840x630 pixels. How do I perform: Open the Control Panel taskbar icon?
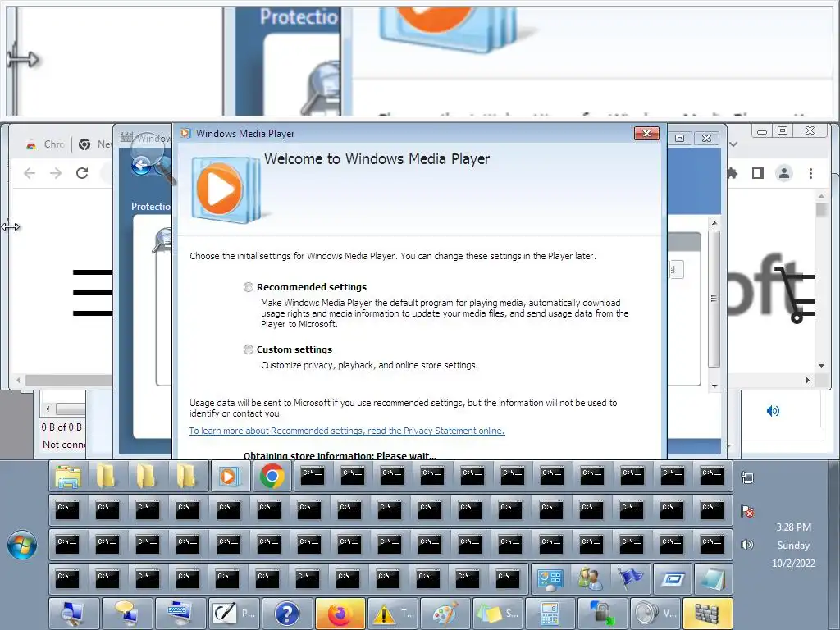[x=550, y=579]
